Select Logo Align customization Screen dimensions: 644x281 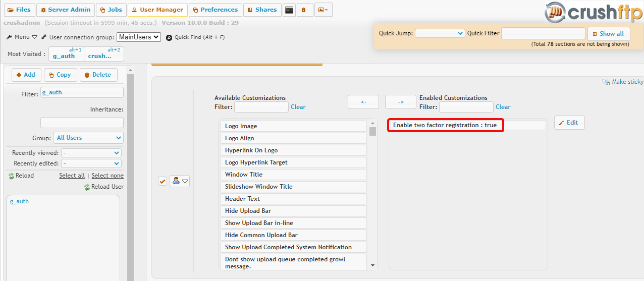coord(293,138)
